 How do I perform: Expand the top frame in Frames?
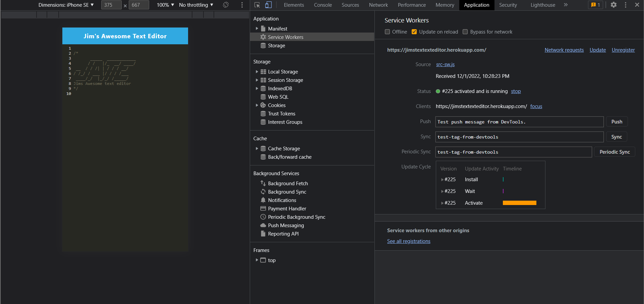pos(256,260)
